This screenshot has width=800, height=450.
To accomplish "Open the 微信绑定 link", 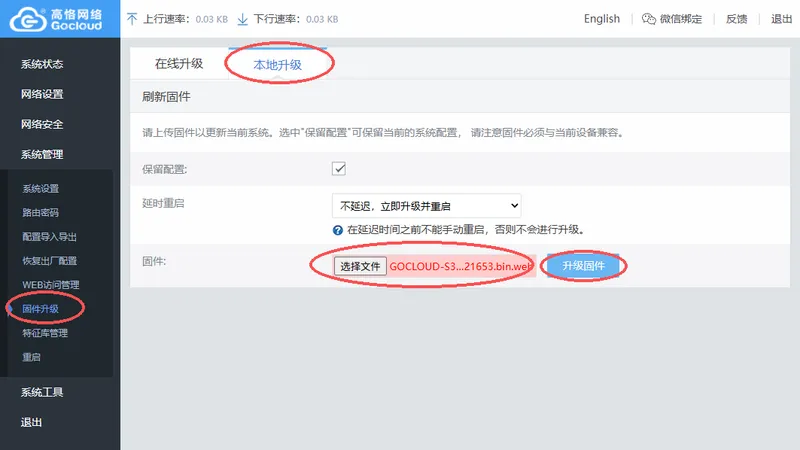I will pos(681,19).
